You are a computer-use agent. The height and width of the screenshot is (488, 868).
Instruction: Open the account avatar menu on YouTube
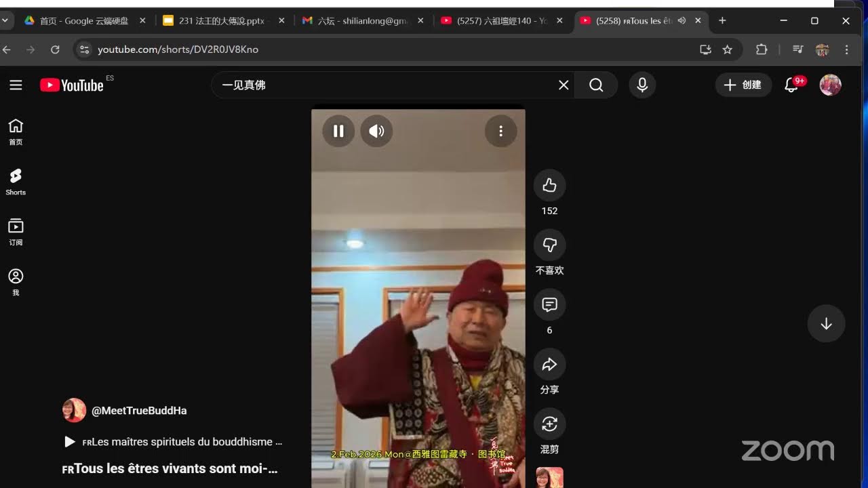831,85
